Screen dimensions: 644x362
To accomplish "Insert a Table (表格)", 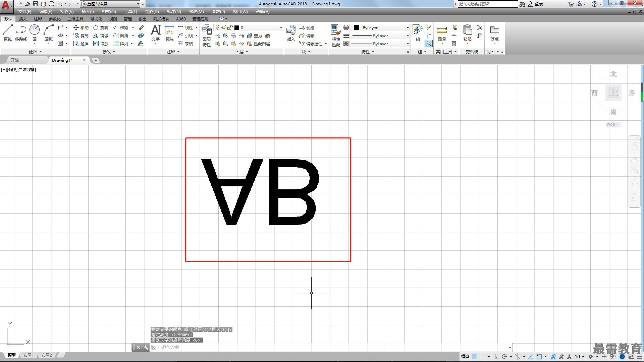I will click(x=185, y=44).
